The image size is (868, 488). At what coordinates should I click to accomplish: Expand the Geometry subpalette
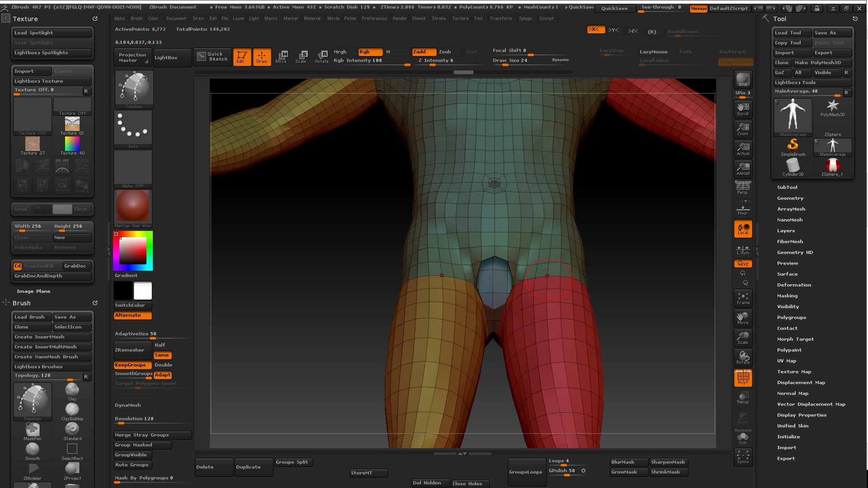(790, 198)
